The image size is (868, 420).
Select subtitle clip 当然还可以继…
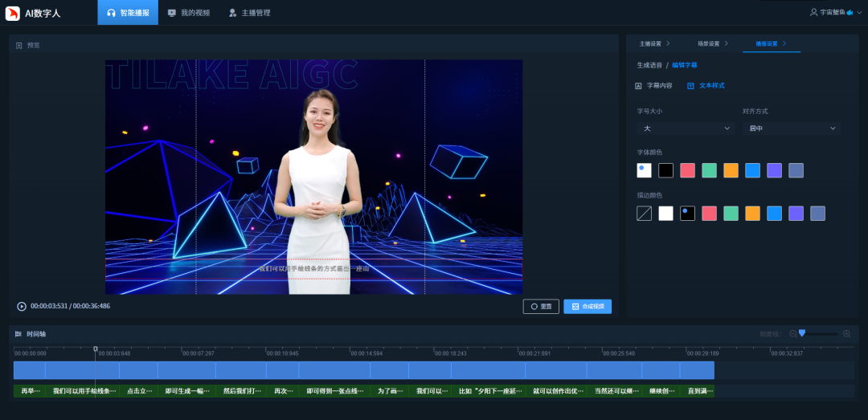click(x=615, y=391)
